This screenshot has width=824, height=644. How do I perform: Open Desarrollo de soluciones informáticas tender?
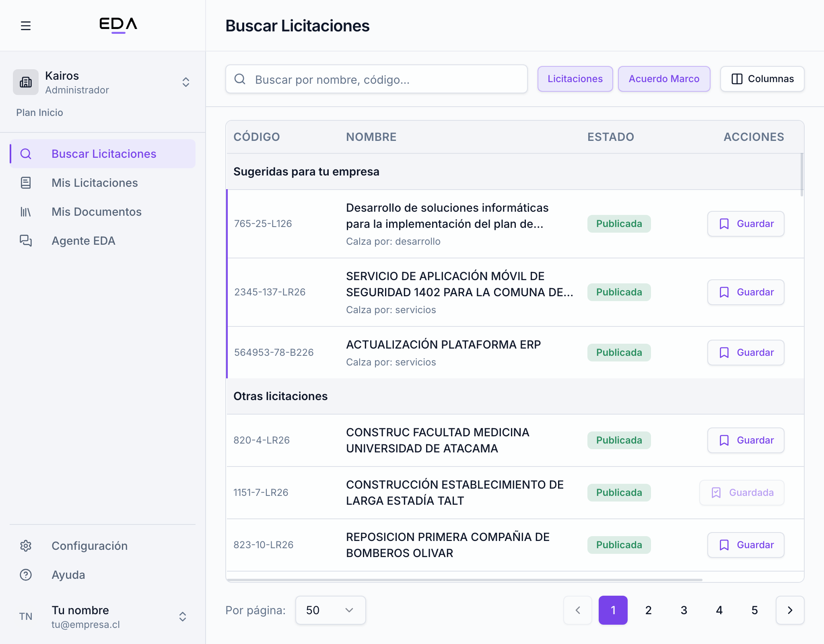point(447,216)
